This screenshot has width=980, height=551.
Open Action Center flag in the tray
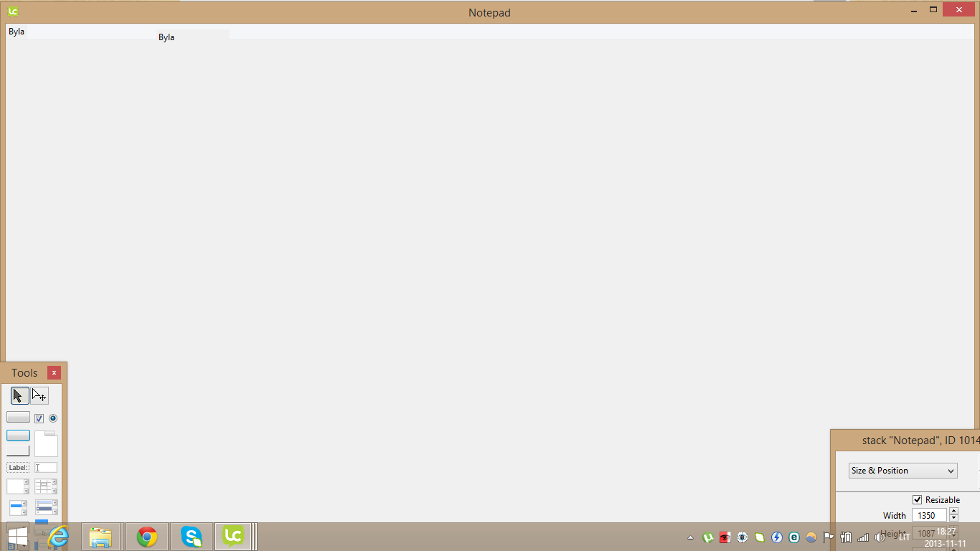[x=828, y=537]
